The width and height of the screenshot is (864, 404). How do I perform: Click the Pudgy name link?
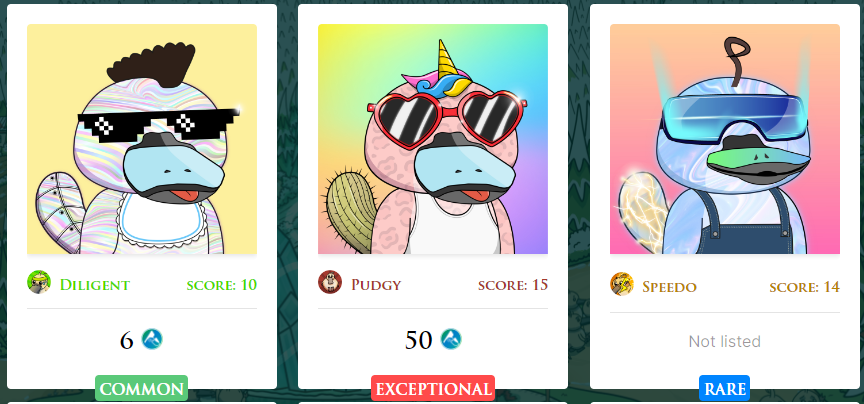pyautogui.click(x=376, y=285)
